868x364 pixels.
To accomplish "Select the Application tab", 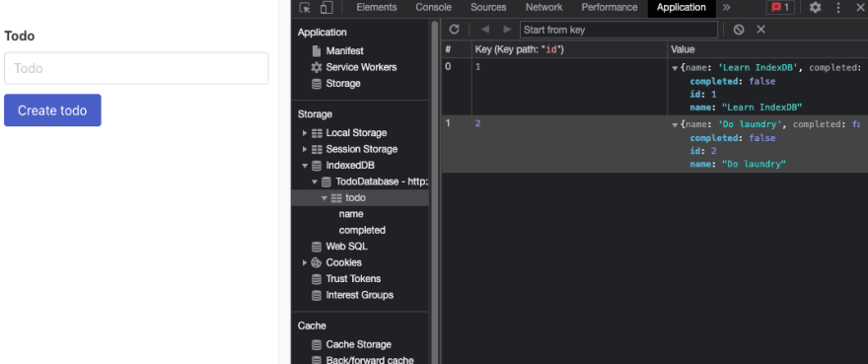I will coord(681,8).
